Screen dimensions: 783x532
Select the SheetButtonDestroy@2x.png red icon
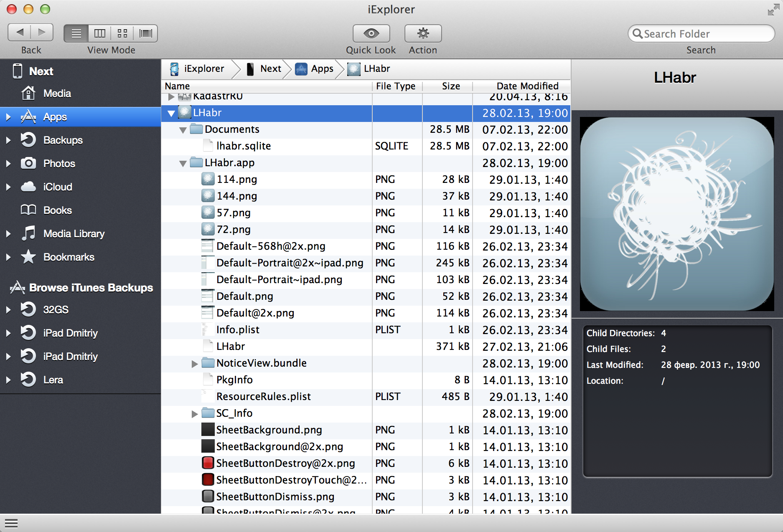point(208,463)
